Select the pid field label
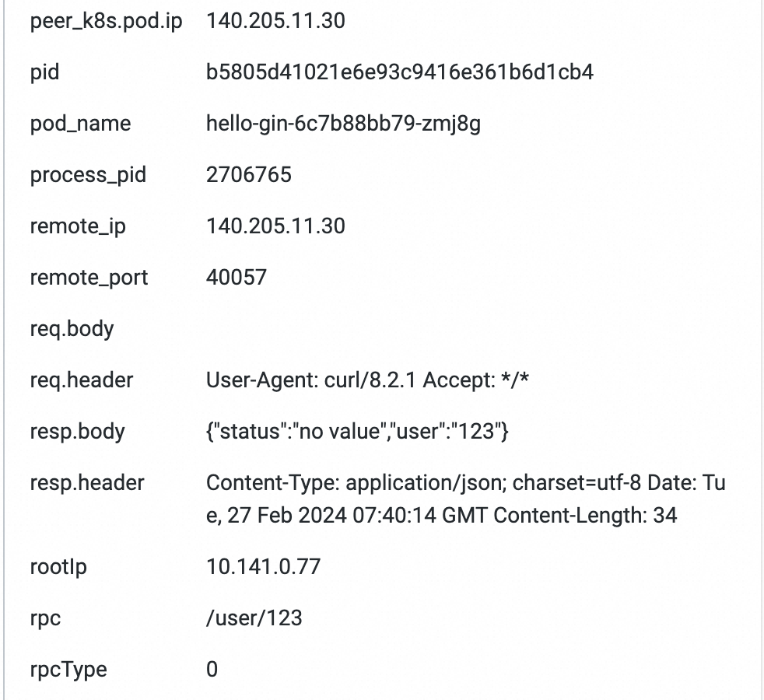 44,72
